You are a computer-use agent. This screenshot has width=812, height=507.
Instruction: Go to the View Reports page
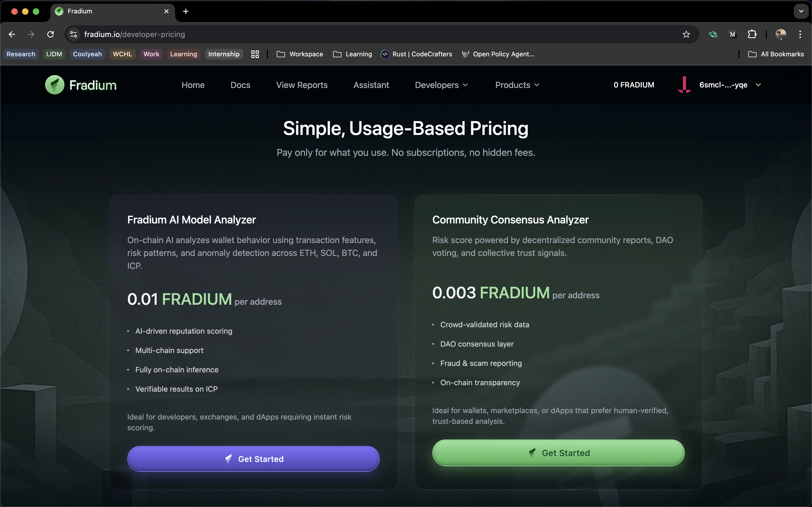[x=302, y=85]
